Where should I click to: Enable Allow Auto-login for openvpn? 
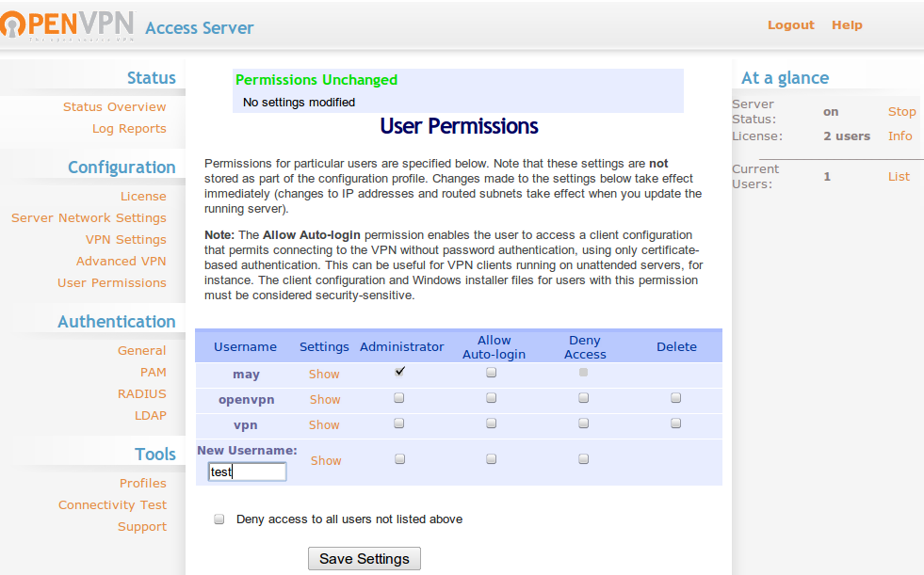click(492, 398)
